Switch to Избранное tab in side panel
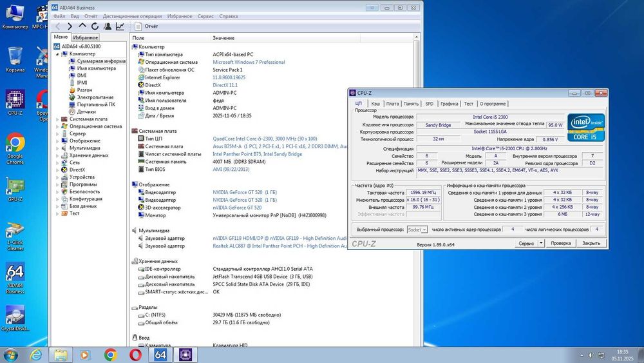 (86, 37)
